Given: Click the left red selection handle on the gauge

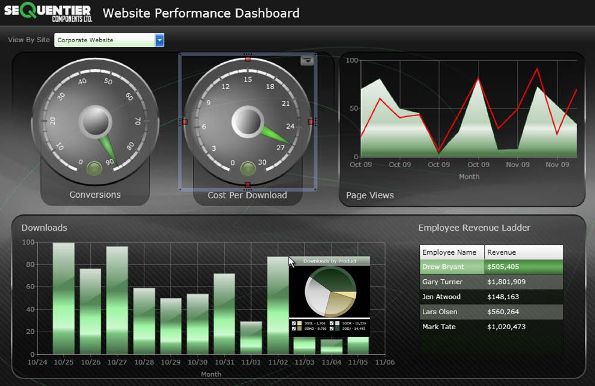Looking at the screenshot, I should (185, 122).
